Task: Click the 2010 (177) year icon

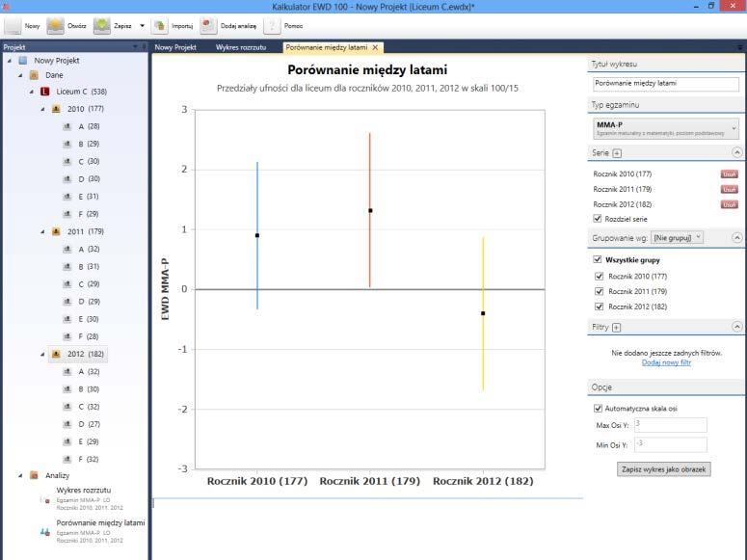Action: pyautogui.click(x=56, y=109)
